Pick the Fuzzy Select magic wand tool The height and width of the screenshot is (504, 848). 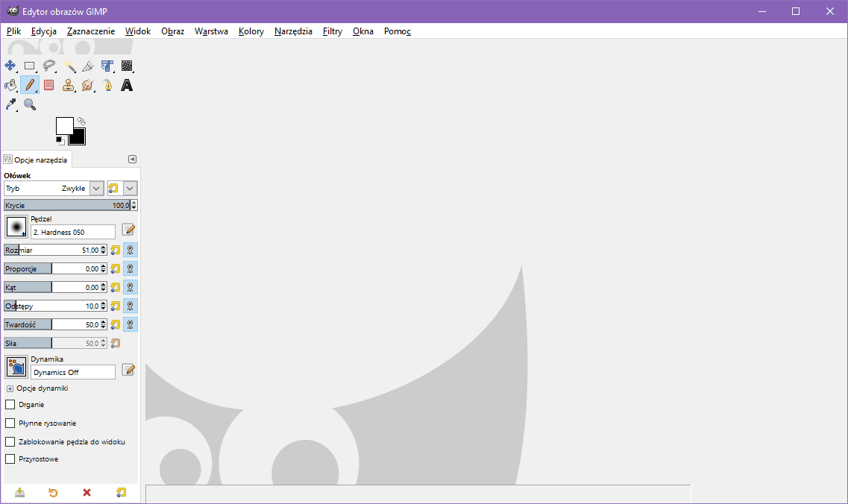point(69,66)
